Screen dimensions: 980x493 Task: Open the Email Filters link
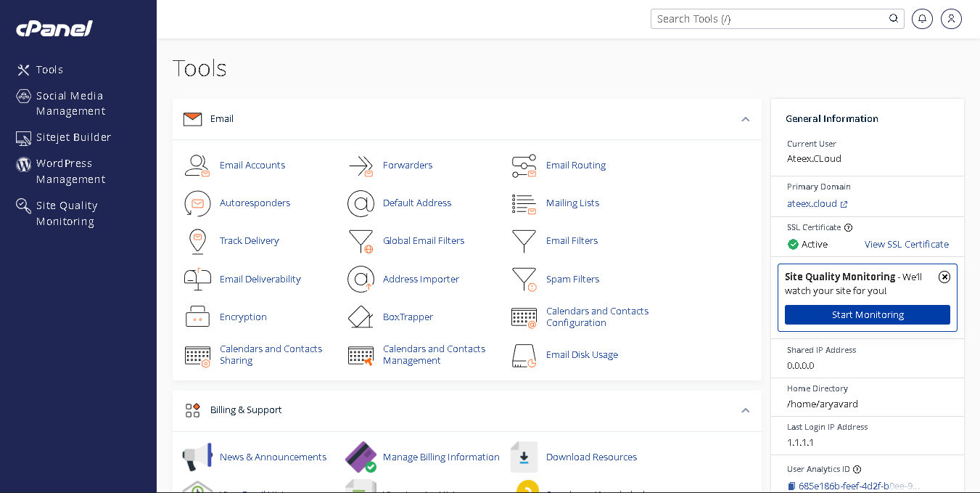click(572, 241)
